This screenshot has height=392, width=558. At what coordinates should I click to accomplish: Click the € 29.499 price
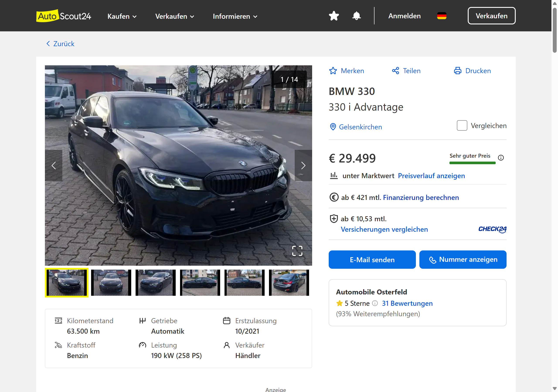[352, 158]
